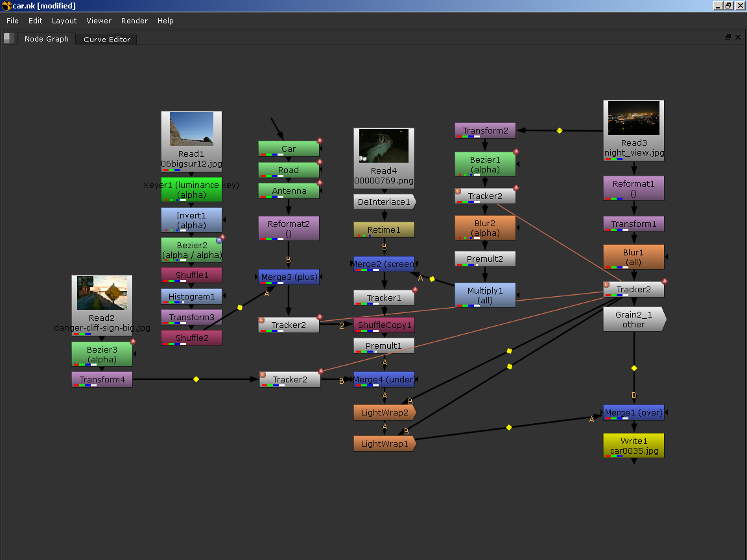Open the Render menu
This screenshot has height=560, width=747.
(x=134, y=21)
